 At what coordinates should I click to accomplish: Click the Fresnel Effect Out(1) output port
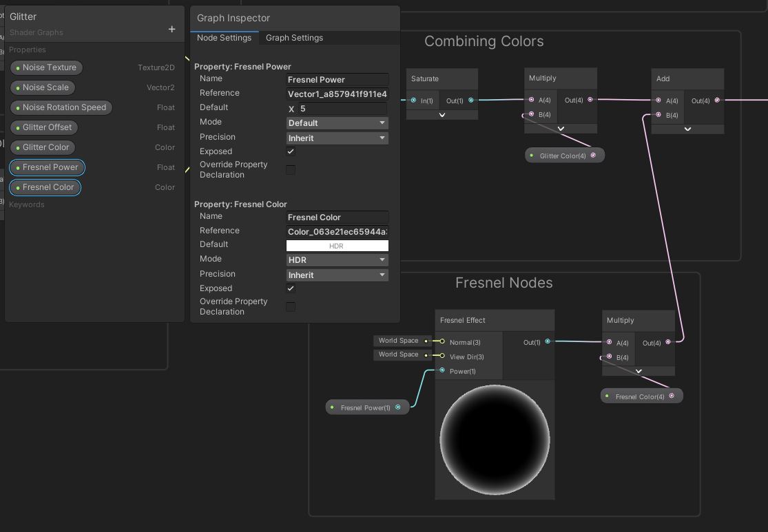click(x=548, y=341)
